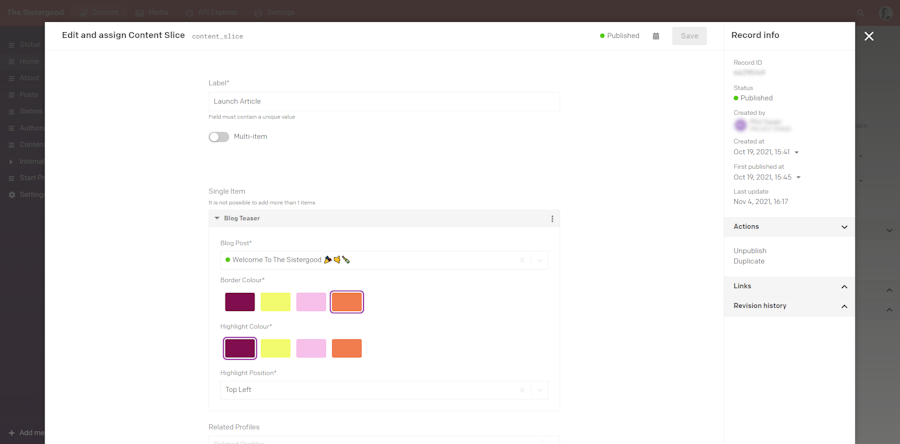Click the list icon beside Global in the sidebar
900x444 pixels.
click(x=11, y=45)
